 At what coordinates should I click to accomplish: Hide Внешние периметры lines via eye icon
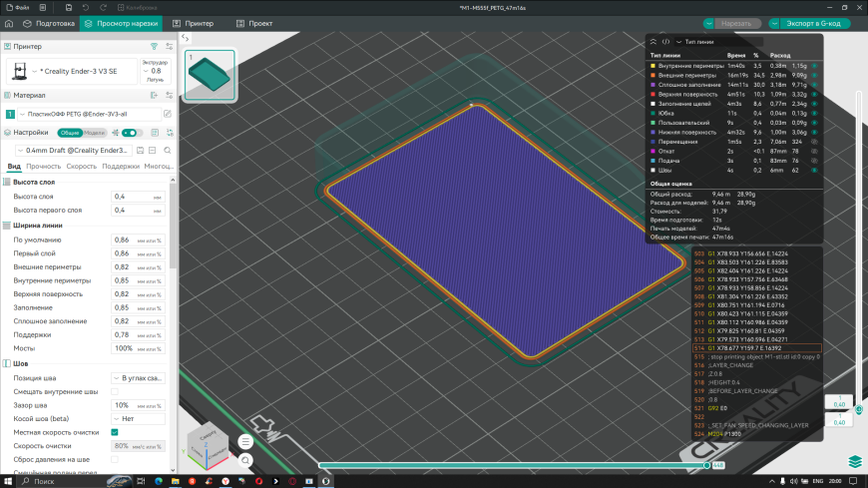(815, 75)
